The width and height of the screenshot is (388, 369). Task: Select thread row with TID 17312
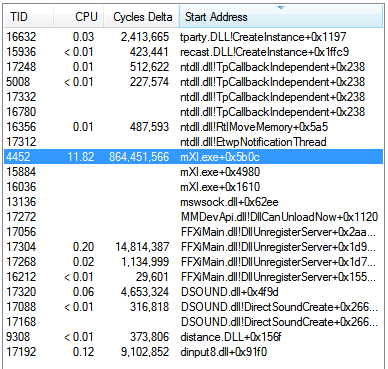[x=193, y=142]
